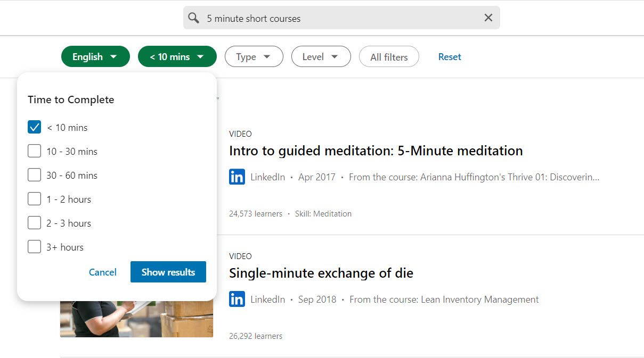Clear the search query using the X icon
644x358 pixels.
[488, 18]
